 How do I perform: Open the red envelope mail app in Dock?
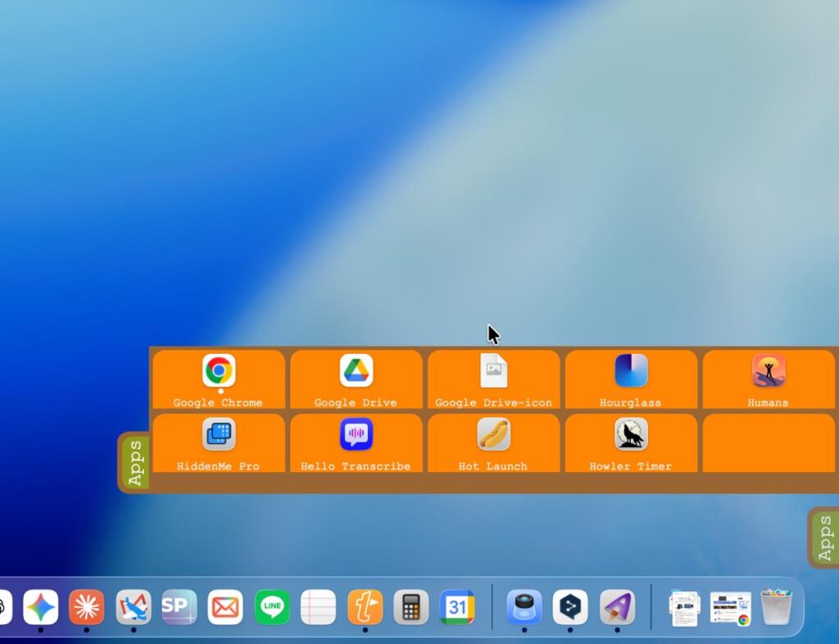225,607
